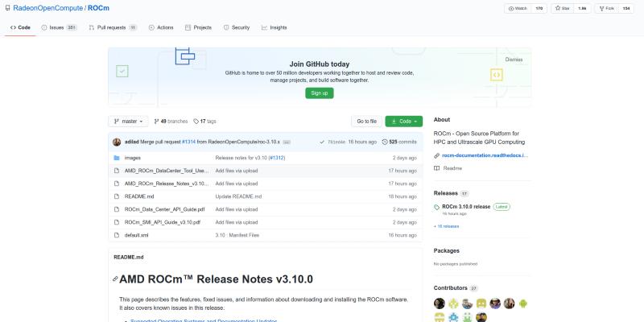644x322 pixels.
Task: Click adilad's avatar in latest commit
Action: tap(117, 142)
